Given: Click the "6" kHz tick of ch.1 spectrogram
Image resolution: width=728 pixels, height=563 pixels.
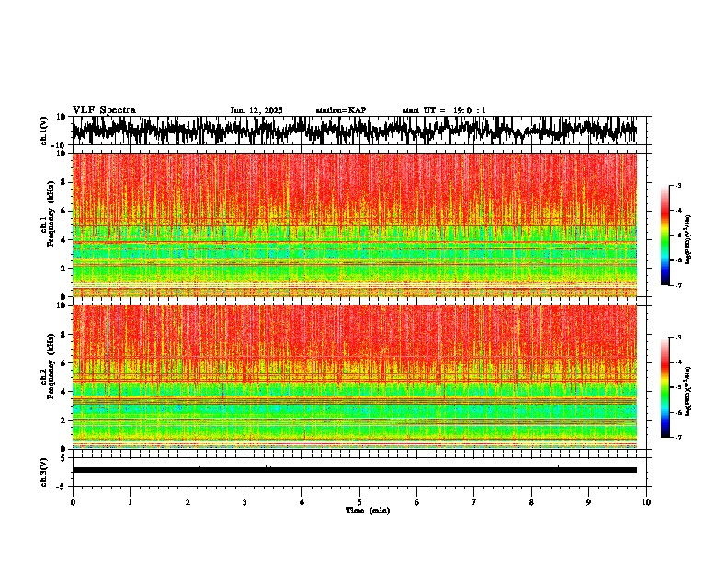Looking at the screenshot, I should coord(63,212).
